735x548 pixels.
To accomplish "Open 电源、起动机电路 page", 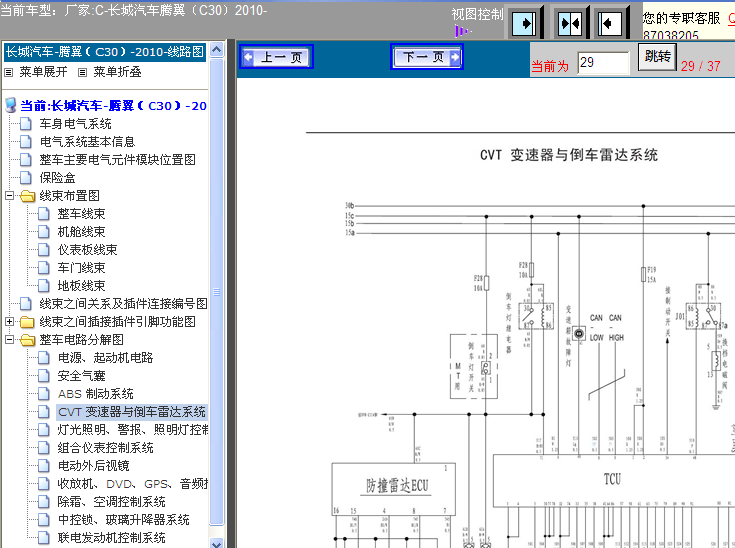I will point(105,358).
